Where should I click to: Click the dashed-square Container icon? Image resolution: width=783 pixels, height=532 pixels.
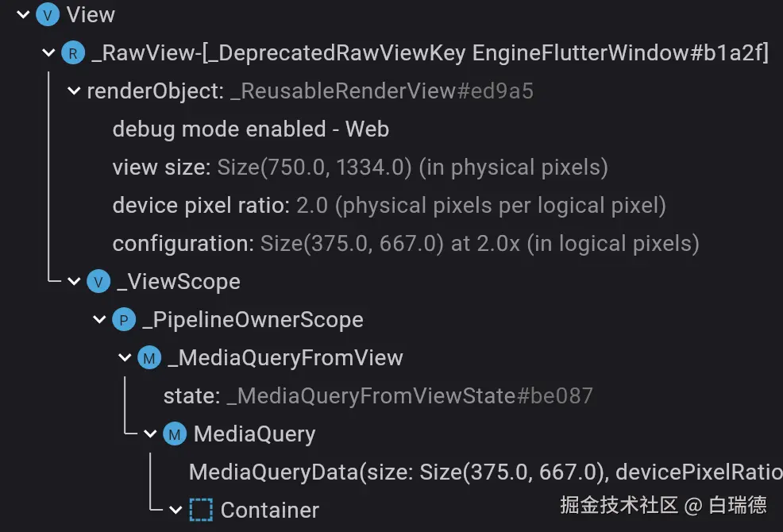201,510
